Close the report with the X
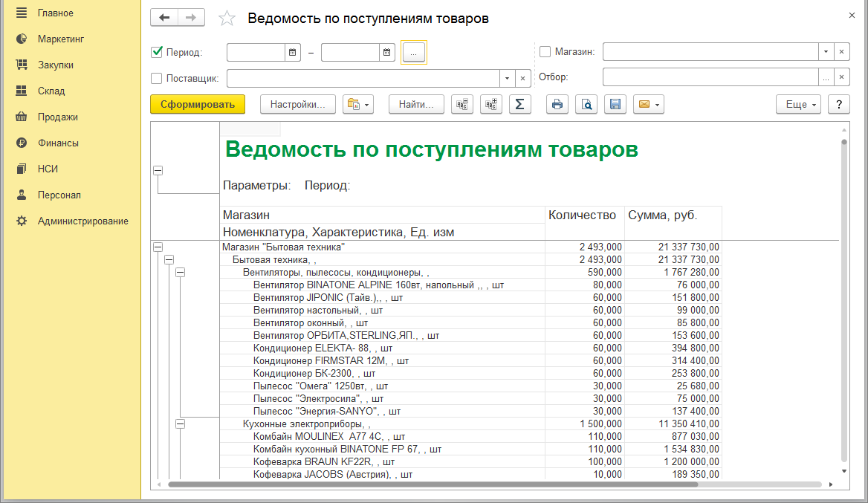The image size is (868, 503). tap(852, 16)
